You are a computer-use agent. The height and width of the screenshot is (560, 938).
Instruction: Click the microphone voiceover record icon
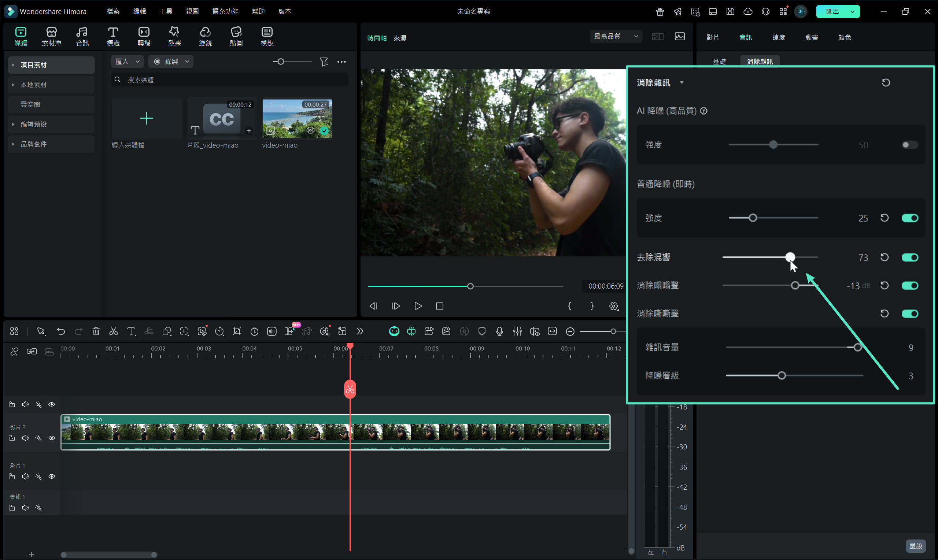click(499, 331)
